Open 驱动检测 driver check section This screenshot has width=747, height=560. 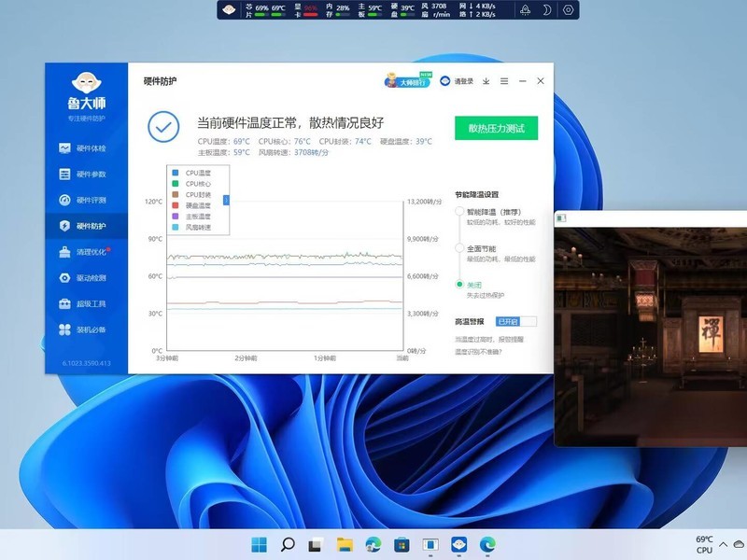pos(82,278)
